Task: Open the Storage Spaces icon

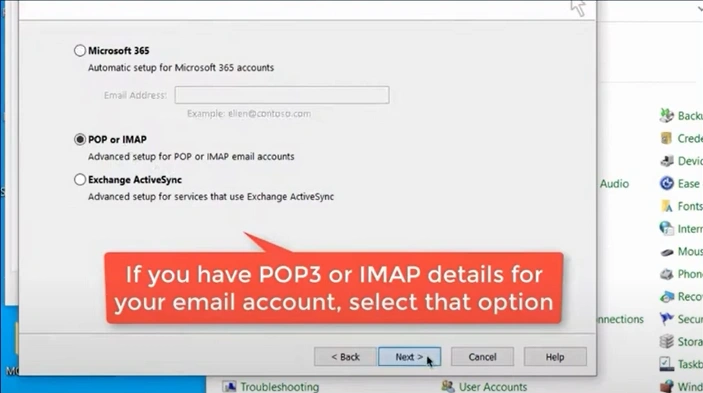Action: (667, 341)
